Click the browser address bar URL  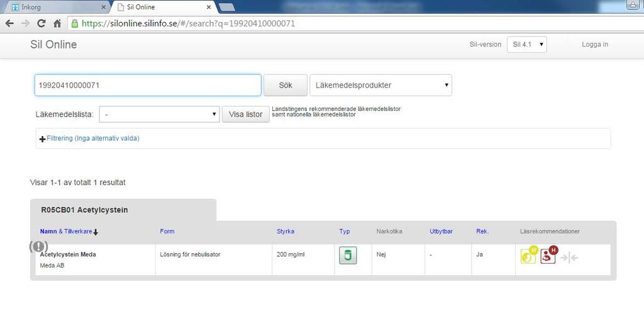pyautogui.click(x=188, y=23)
